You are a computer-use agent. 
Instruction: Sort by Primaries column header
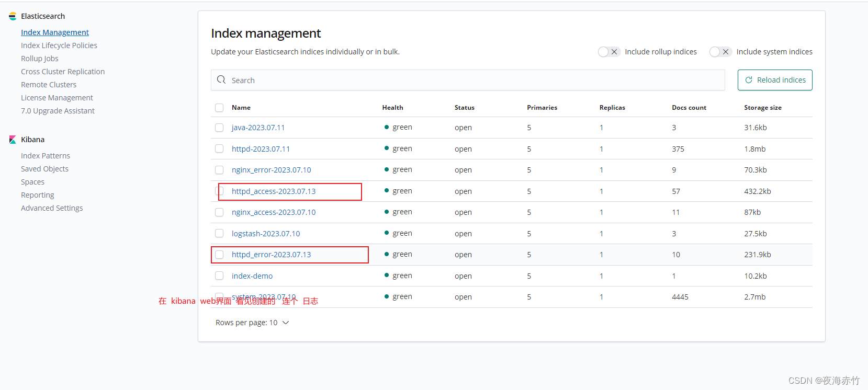point(542,108)
